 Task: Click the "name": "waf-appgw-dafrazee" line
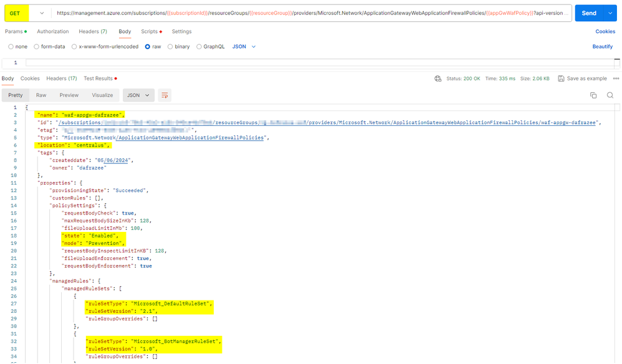point(80,115)
